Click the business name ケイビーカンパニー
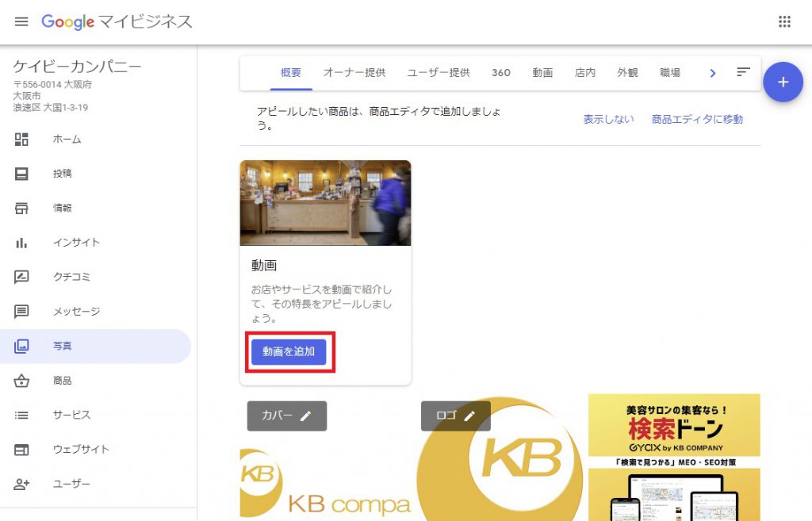812x521 pixels. 77,67
